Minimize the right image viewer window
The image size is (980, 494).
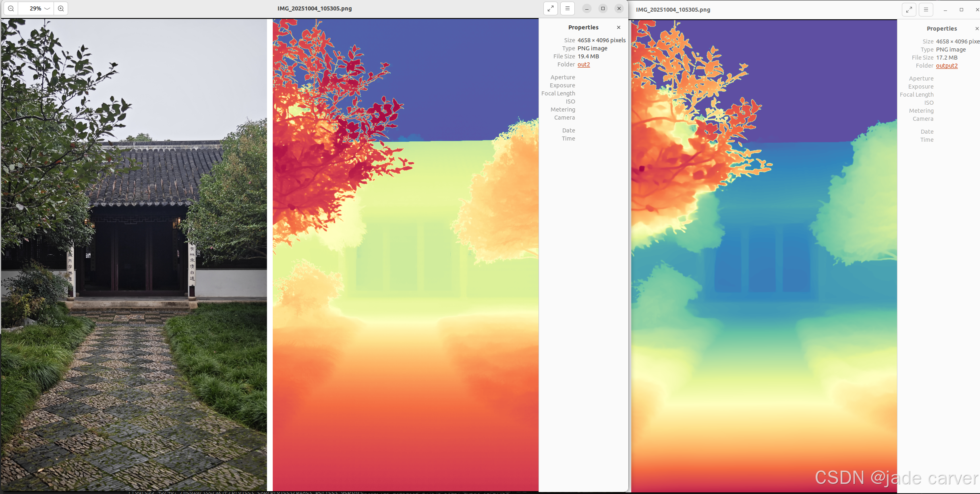pos(945,10)
